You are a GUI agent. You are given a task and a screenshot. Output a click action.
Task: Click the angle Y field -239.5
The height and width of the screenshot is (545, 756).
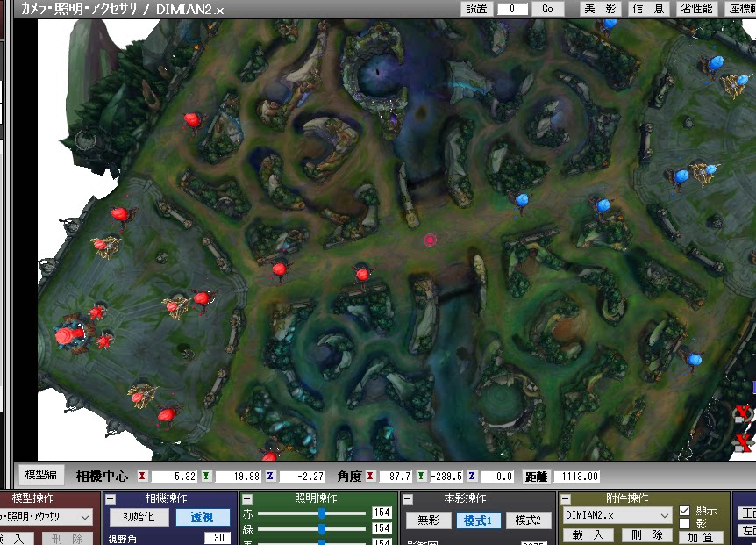pos(446,477)
